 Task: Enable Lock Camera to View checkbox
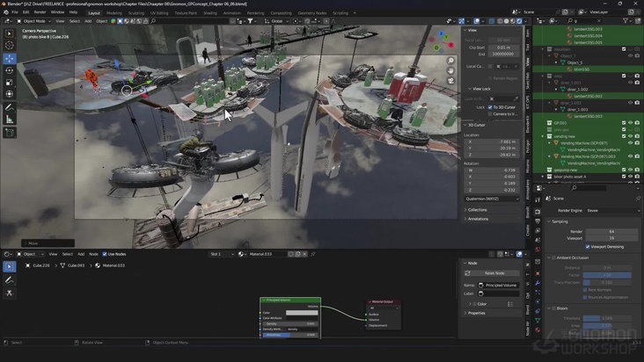488,113
